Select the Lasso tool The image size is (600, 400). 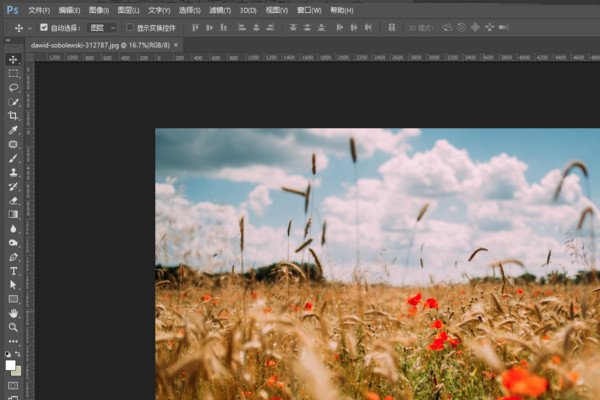click(14, 87)
